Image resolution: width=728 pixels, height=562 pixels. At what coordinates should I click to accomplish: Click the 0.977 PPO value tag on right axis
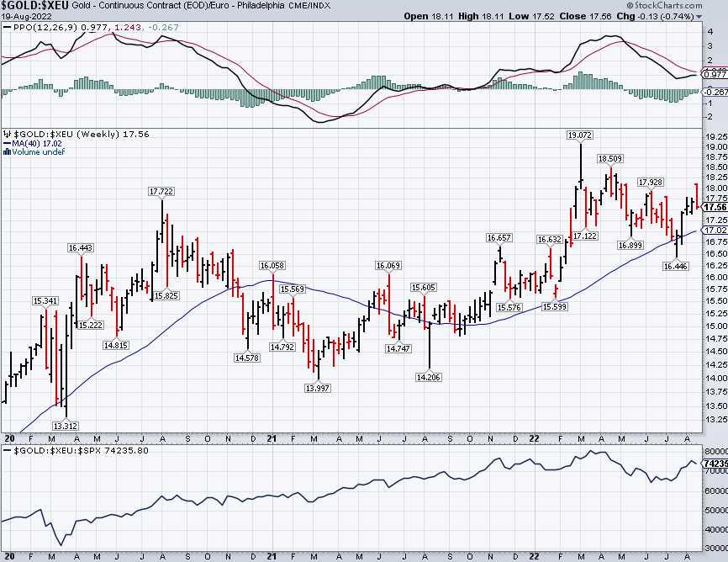(x=715, y=74)
